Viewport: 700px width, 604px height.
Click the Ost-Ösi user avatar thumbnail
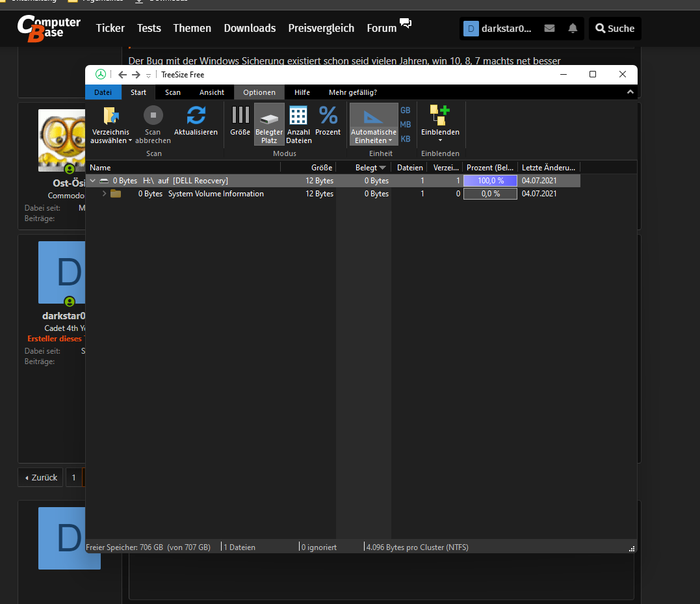[x=62, y=140]
